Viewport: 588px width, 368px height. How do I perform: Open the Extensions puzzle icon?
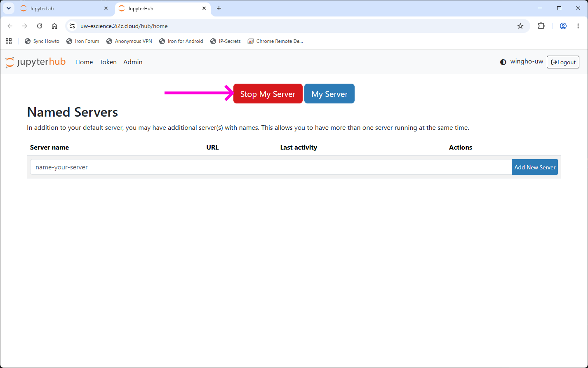click(x=541, y=26)
